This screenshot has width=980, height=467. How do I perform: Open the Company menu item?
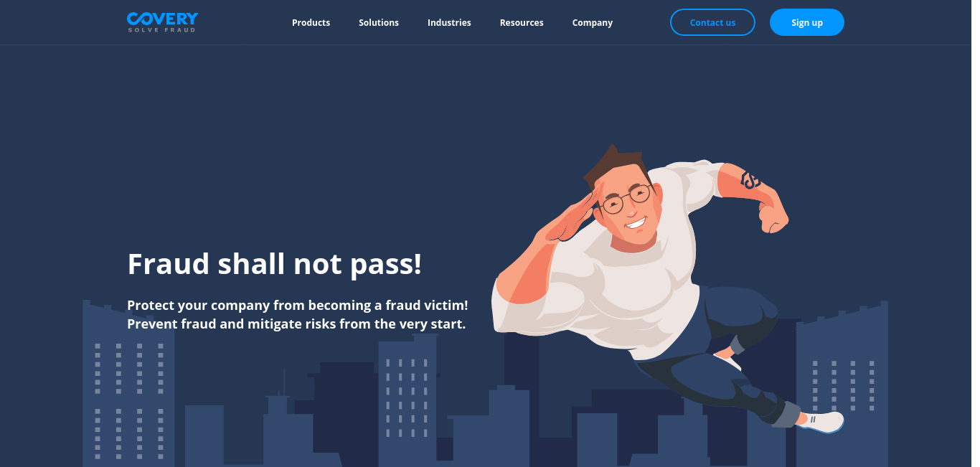(x=593, y=22)
